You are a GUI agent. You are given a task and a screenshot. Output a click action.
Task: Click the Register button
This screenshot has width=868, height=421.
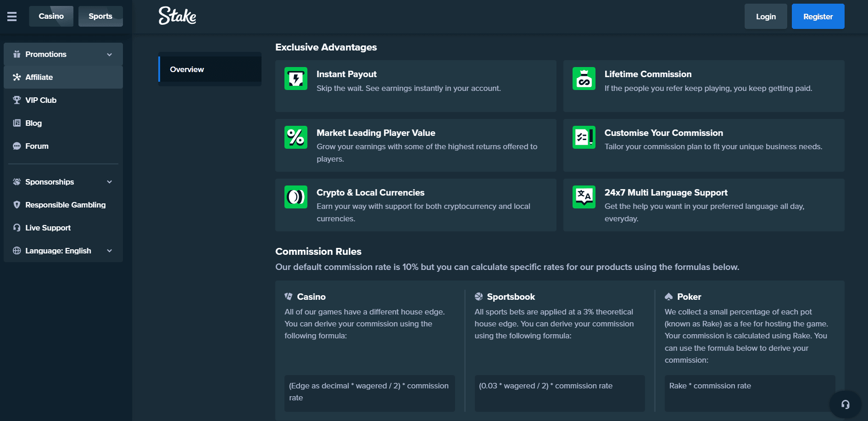click(x=818, y=17)
